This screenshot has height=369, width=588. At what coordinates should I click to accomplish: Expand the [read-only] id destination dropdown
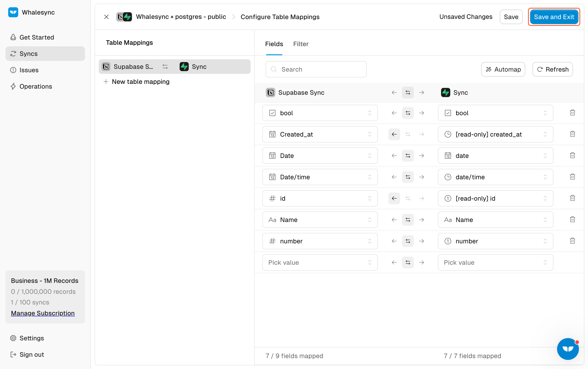495,198
